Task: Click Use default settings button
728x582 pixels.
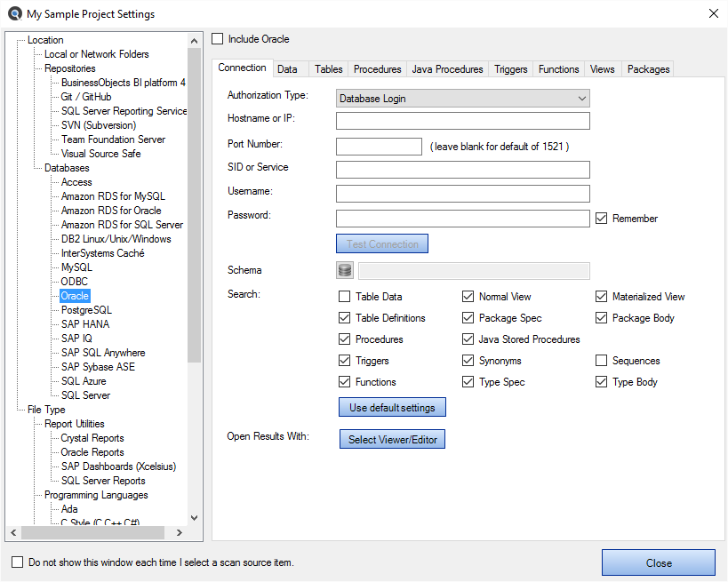Action: (x=392, y=407)
